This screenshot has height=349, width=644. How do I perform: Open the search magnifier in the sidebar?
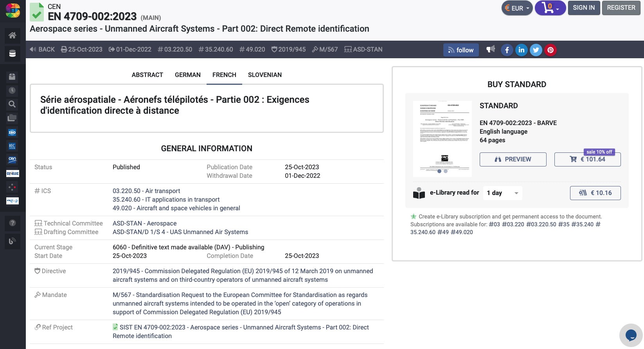(13, 104)
